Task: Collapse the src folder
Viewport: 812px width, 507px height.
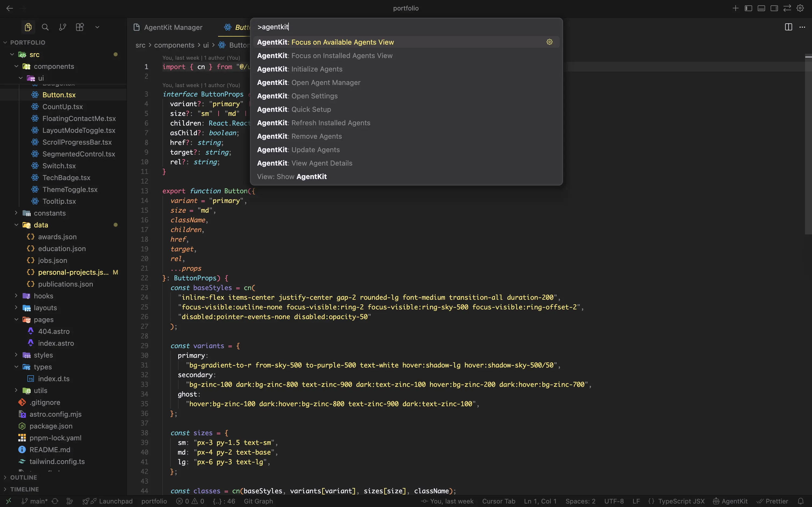Action: 63,55
